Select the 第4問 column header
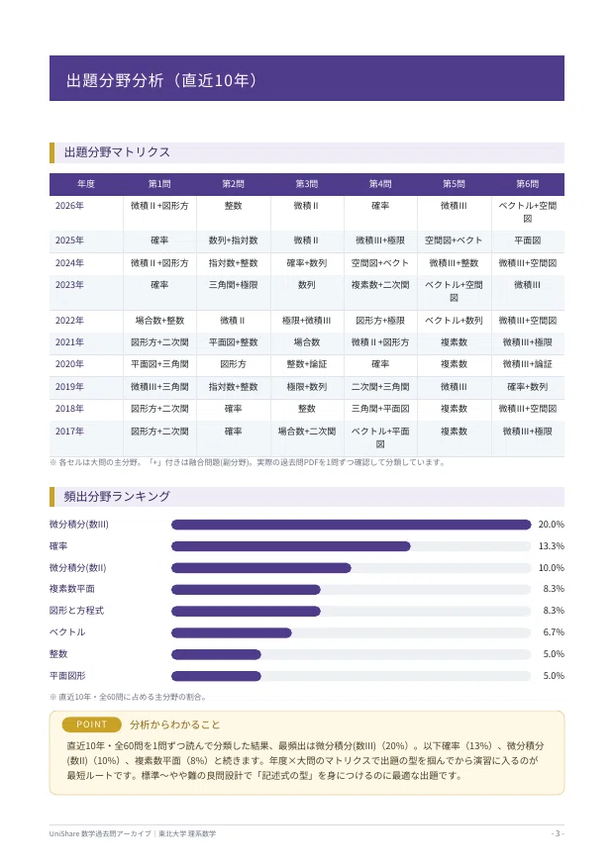Image resolution: width=614 pixels, height=868 pixels. (380, 184)
